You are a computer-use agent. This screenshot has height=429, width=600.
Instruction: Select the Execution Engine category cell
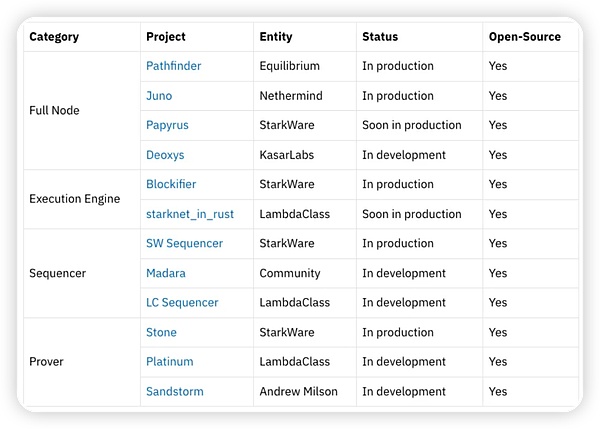pos(74,199)
